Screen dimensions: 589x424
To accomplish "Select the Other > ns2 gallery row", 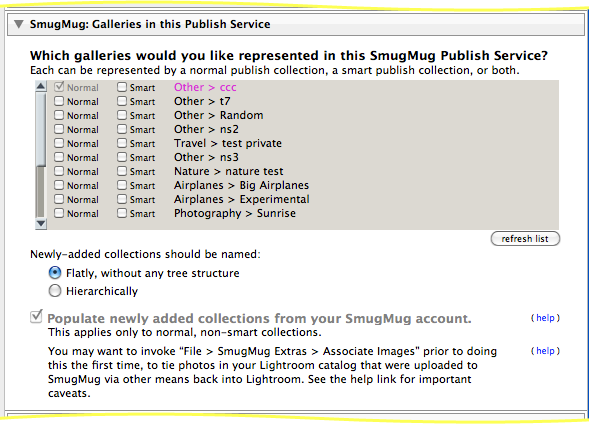I will (x=206, y=129).
